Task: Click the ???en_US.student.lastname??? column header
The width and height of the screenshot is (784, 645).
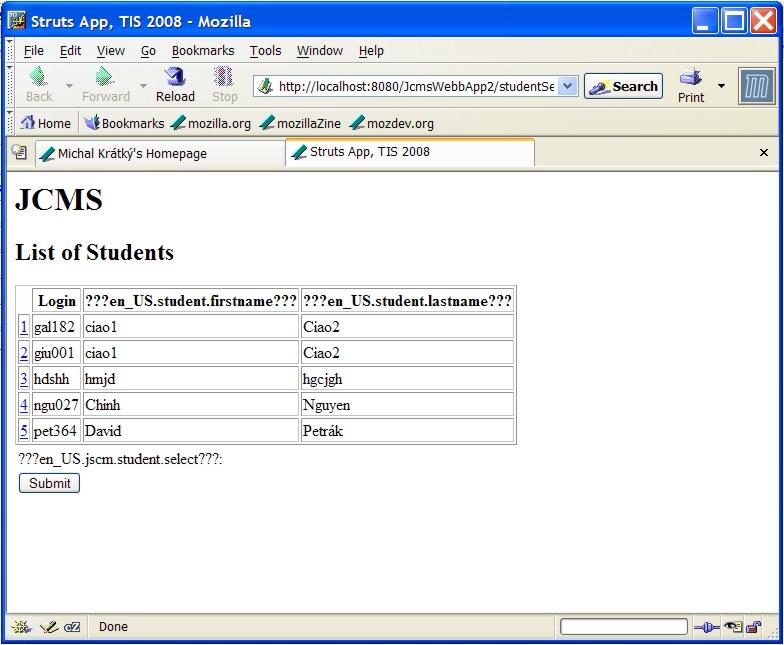Action: tap(407, 301)
